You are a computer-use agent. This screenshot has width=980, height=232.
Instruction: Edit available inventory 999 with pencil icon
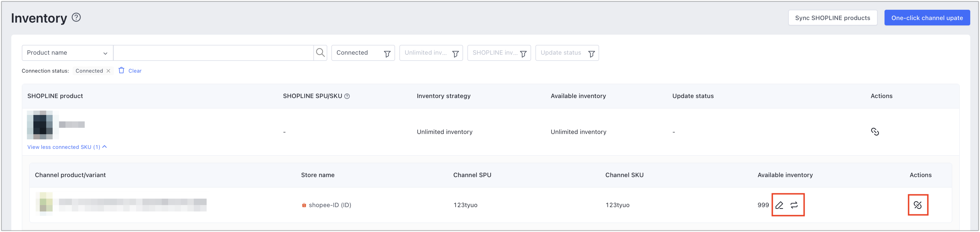[x=779, y=205]
